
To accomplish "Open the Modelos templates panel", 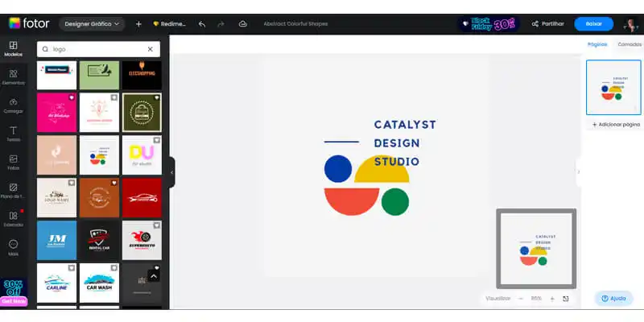I will (13, 49).
